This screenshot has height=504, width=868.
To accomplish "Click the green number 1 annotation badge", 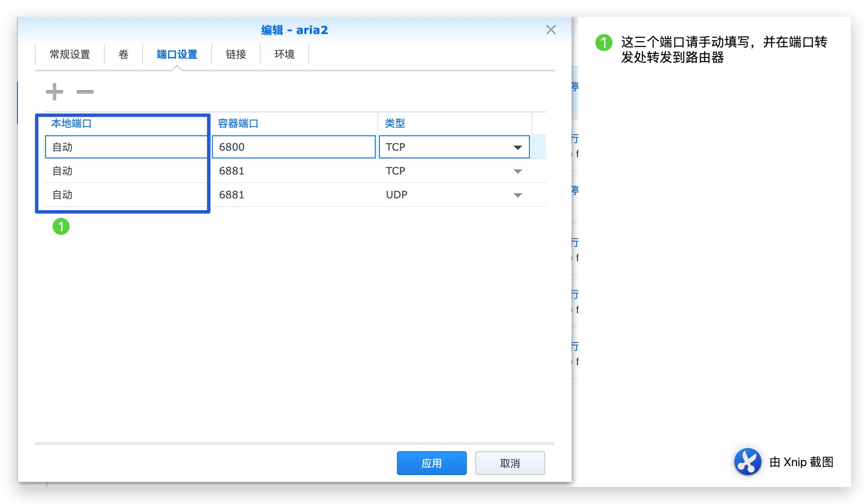I will point(61,226).
